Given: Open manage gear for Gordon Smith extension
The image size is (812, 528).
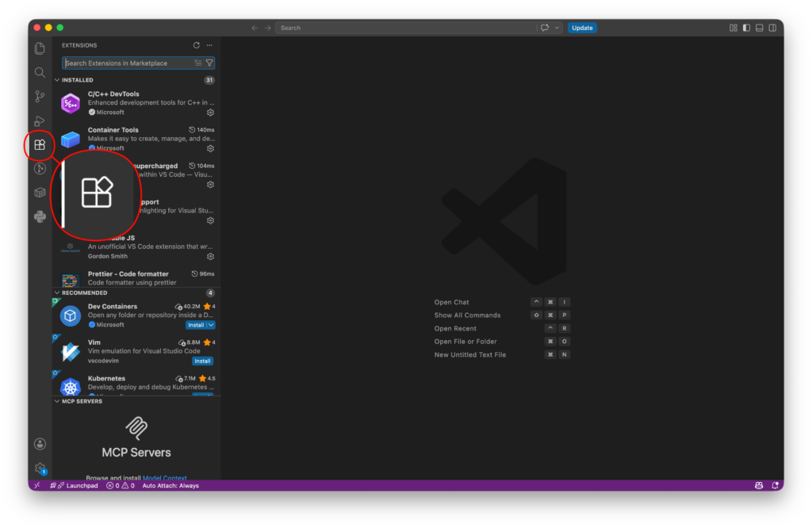Looking at the screenshot, I should [x=210, y=256].
